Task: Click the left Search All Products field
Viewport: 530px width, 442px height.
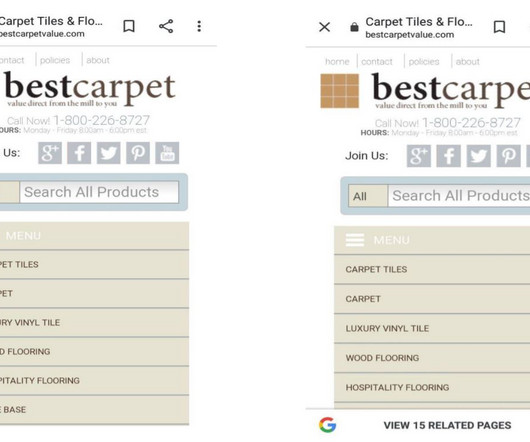Action: pos(99,192)
